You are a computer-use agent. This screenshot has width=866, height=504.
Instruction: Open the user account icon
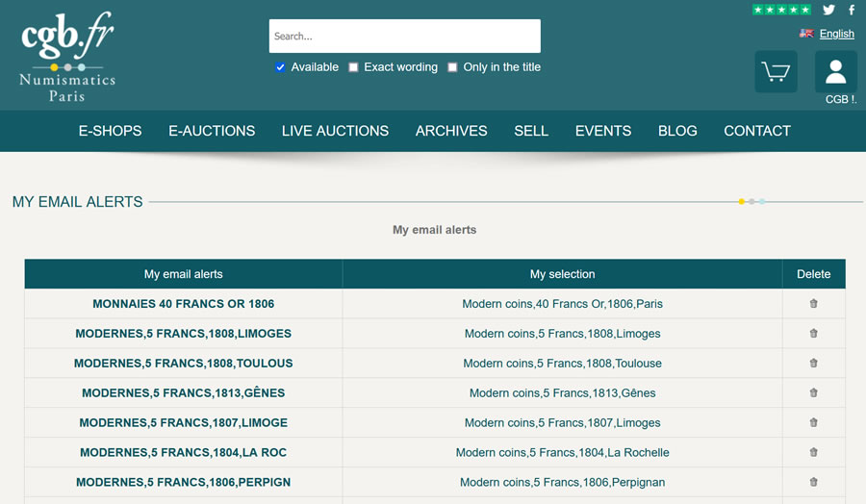835,72
